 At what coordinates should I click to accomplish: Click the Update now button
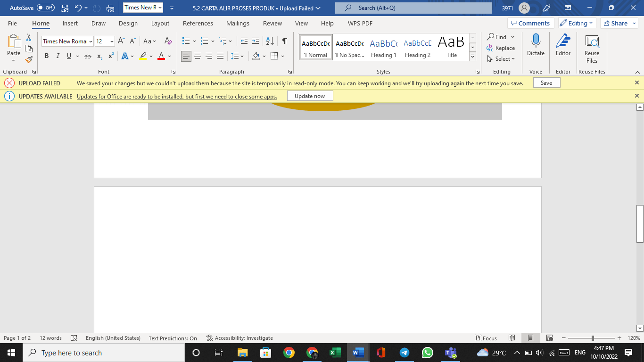(310, 96)
